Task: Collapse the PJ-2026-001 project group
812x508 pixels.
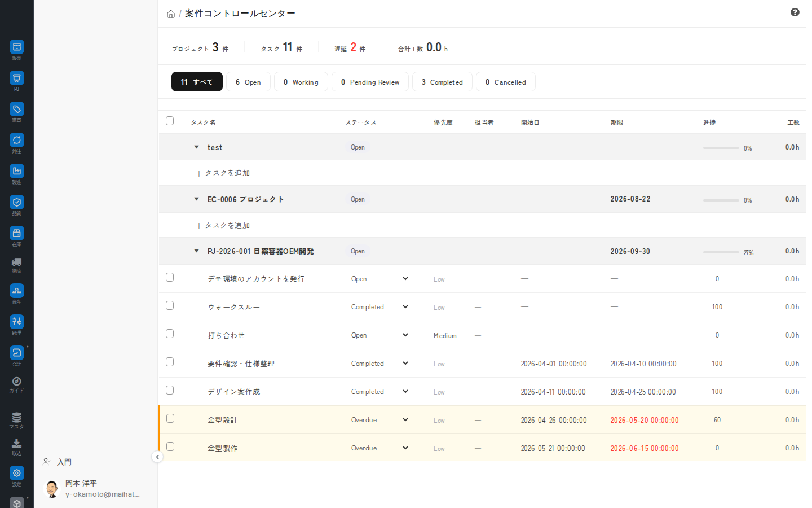Action: pyautogui.click(x=196, y=251)
